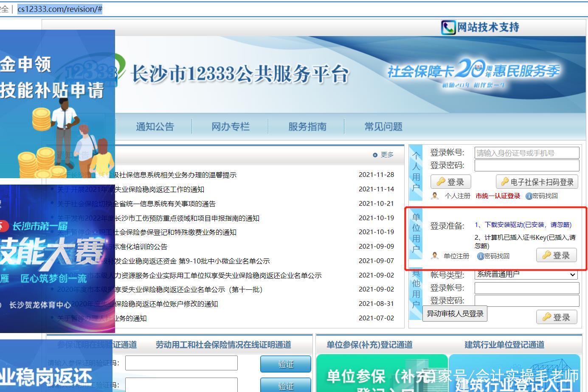
Task: Focus the personal 登录帐号 input field
Action: [527, 153]
